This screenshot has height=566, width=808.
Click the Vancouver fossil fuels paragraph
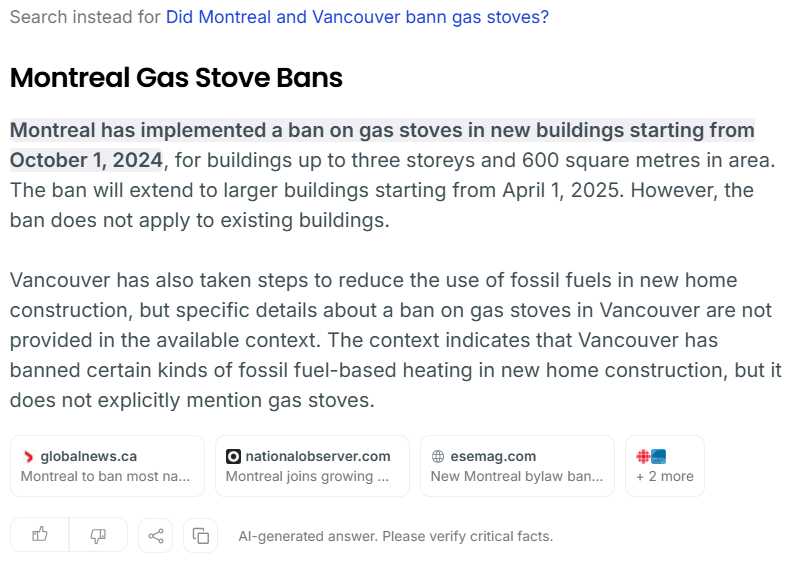pos(396,340)
